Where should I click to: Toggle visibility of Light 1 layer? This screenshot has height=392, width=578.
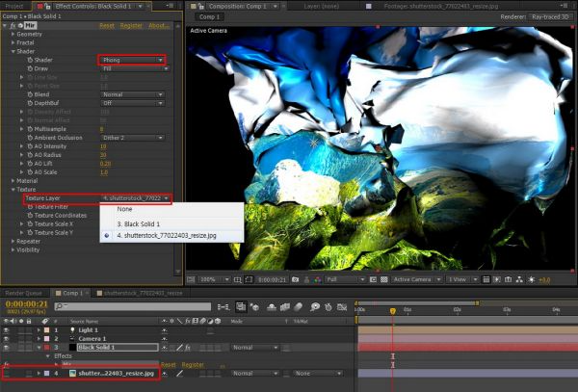point(8,329)
